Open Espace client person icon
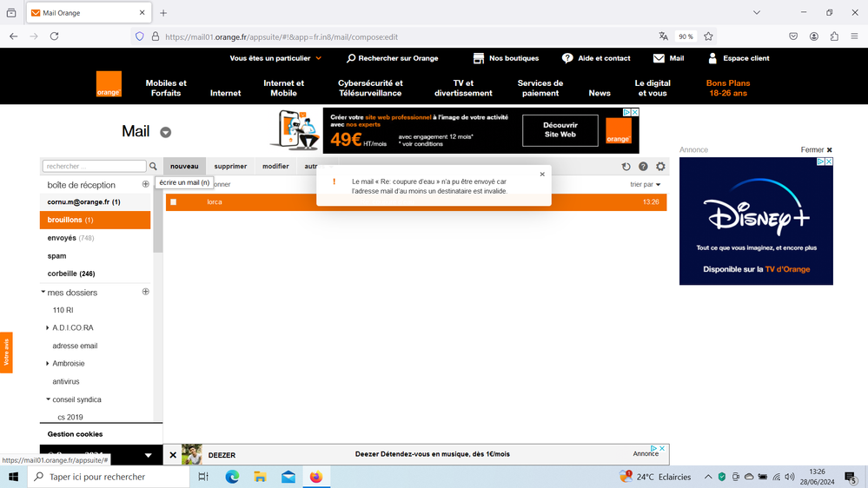 (712, 58)
